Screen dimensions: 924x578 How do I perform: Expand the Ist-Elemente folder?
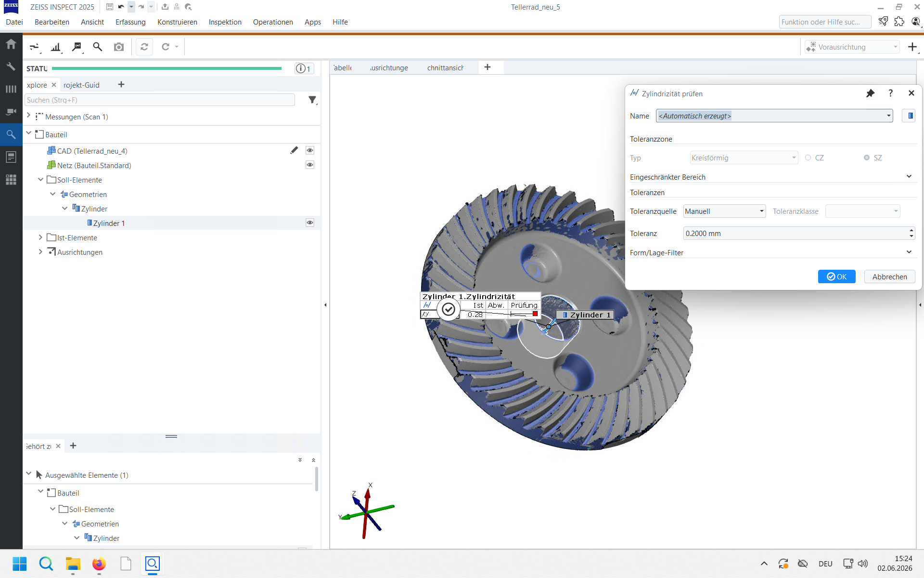pos(41,237)
